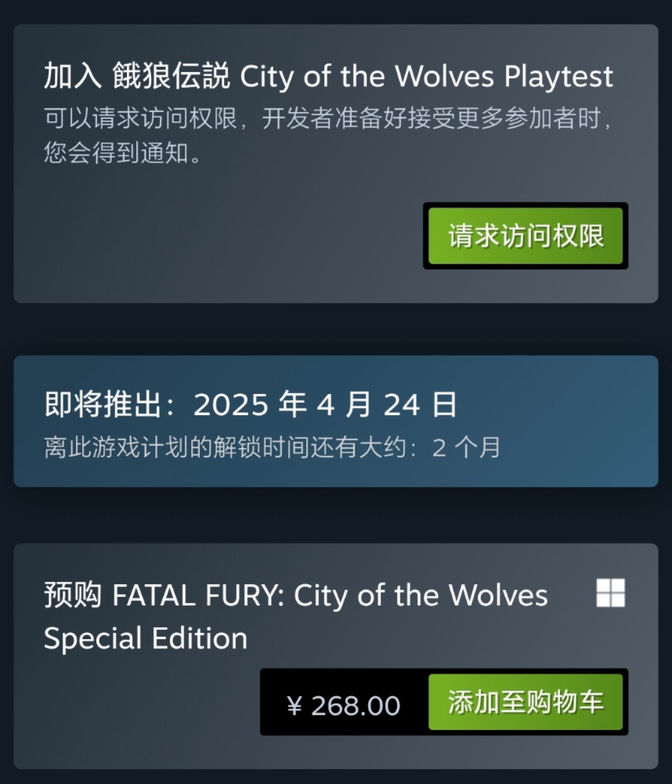Click the 预购 FATAL FURY title
The width and height of the screenshot is (672, 784).
coord(296,595)
